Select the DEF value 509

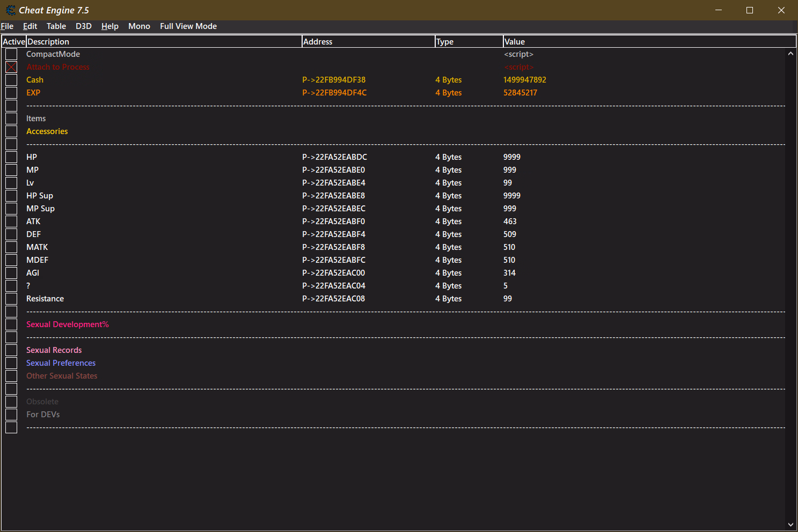pyautogui.click(x=510, y=234)
